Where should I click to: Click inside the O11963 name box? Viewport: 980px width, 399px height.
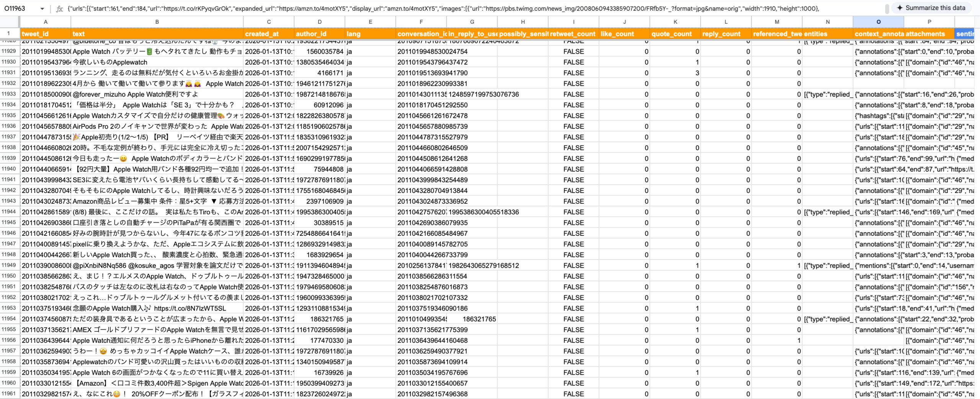pos(19,8)
